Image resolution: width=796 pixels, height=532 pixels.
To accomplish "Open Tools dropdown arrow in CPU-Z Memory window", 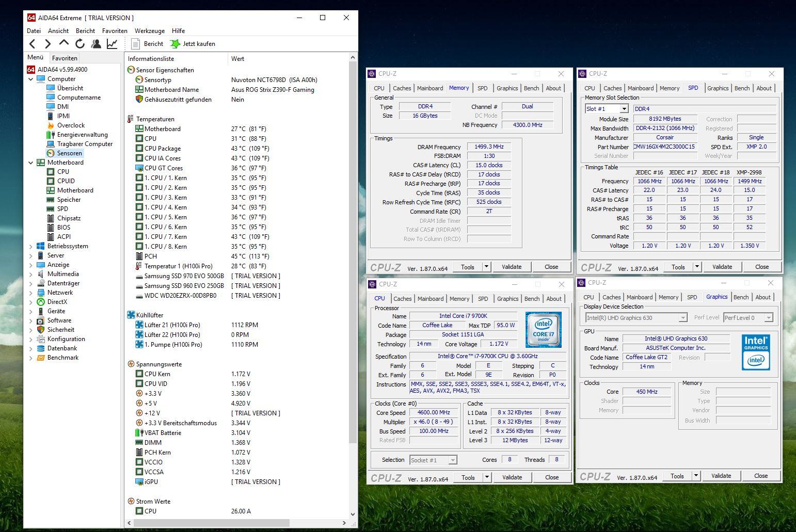I will [486, 267].
